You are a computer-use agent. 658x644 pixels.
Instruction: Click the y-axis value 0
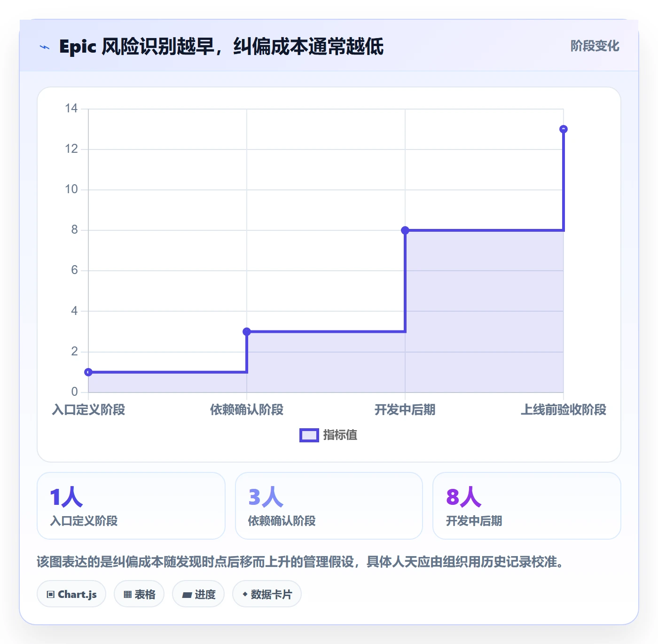tap(74, 392)
